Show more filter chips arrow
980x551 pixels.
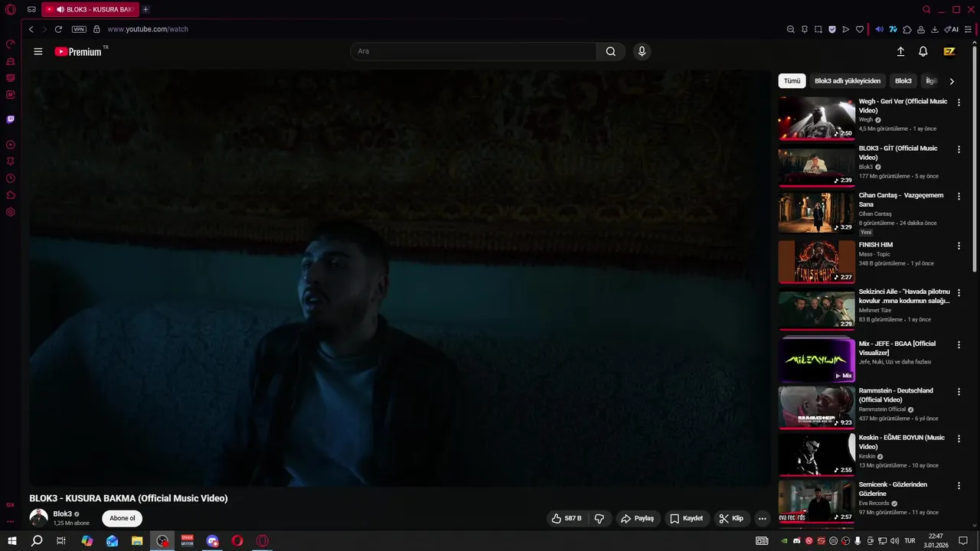point(952,81)
